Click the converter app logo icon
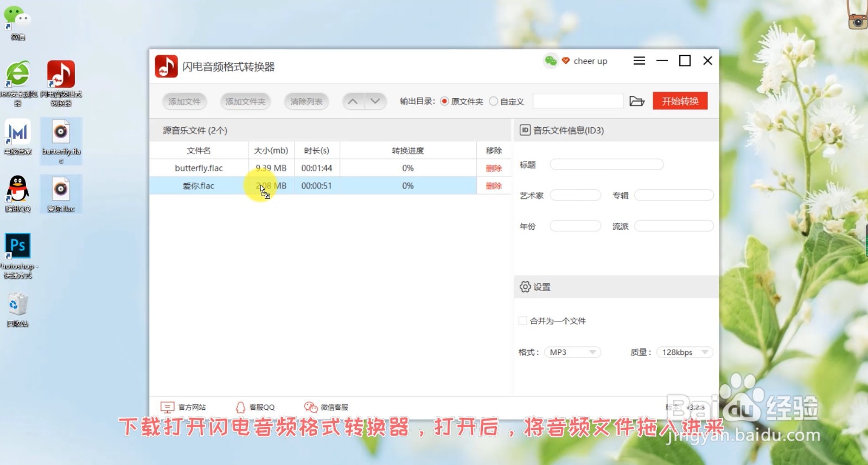 (166, 67)
